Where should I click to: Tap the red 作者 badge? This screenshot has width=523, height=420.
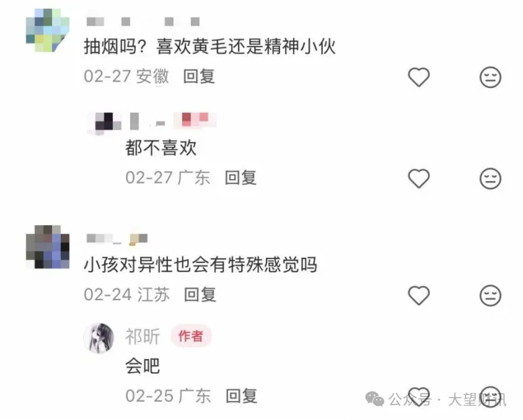(191, 336)
